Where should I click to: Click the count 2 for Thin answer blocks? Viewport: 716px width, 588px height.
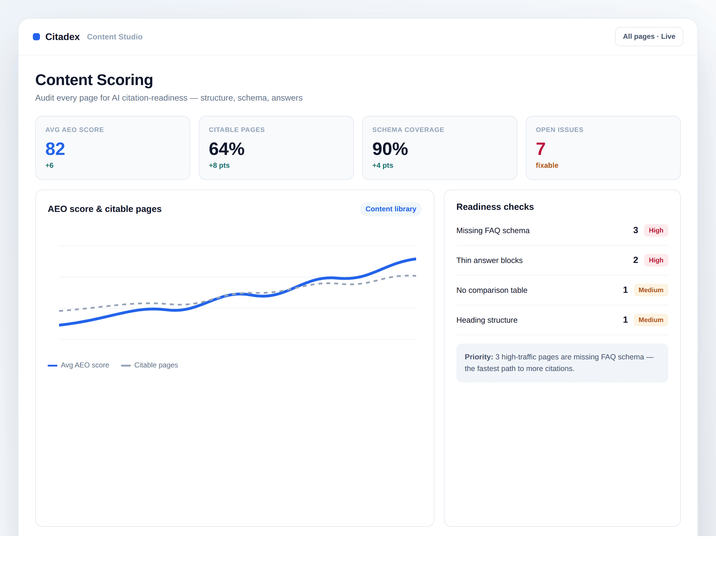click(635, 260)
